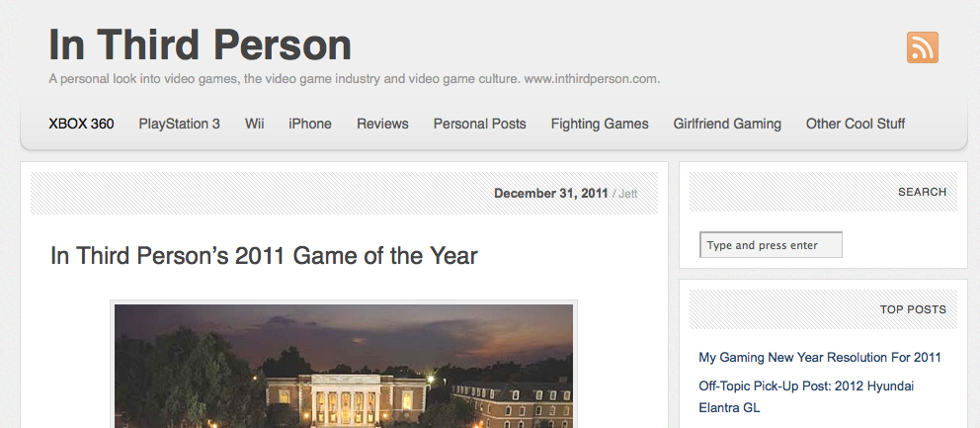
Task: Open Personal Posts in navigation bar
Action: [479, 124]
